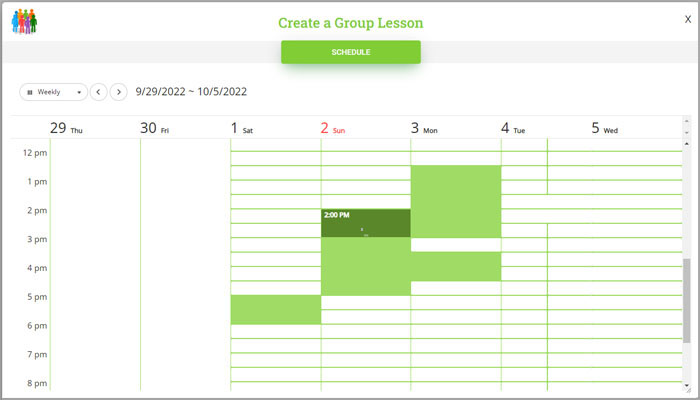
Task: Click the Wednesday 5 date header
Action: (605, 128)
